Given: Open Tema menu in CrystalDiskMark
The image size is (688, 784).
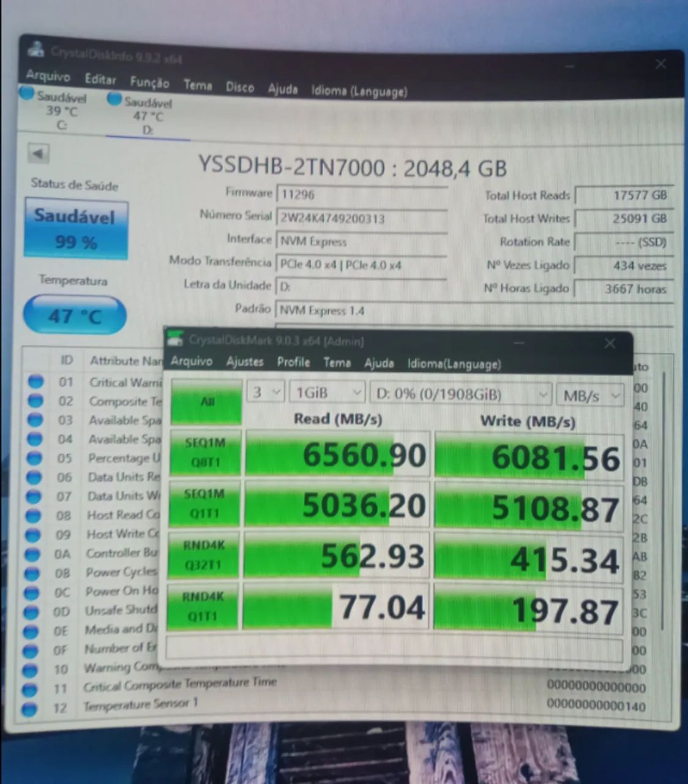Looking at the screenshot, I should tap(337, 363).
